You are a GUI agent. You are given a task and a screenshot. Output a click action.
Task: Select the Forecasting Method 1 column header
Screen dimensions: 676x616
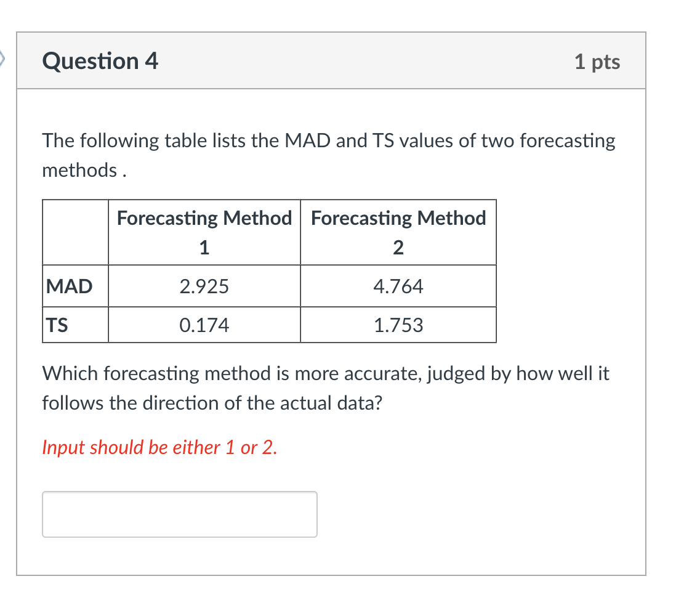204,232
